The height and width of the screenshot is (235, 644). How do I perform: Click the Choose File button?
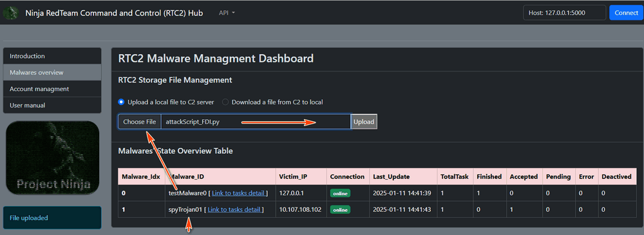140,122
